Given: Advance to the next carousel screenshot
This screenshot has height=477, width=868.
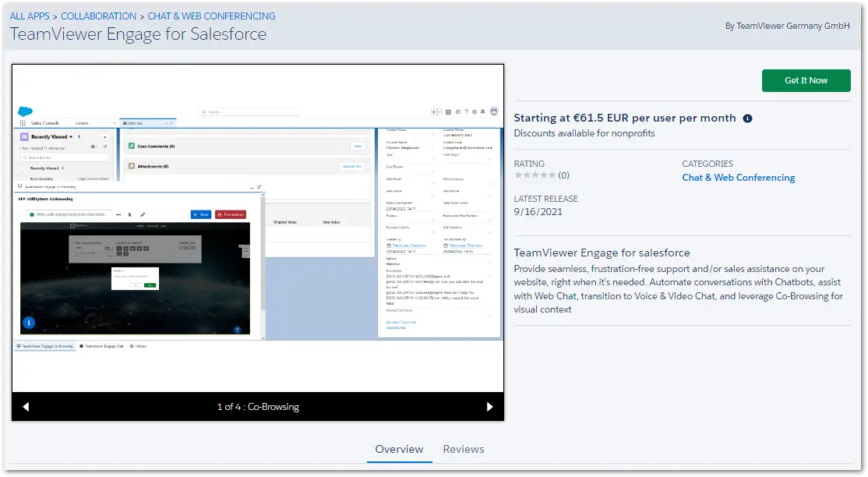Looking at the screenshot, I should (489, 407).
